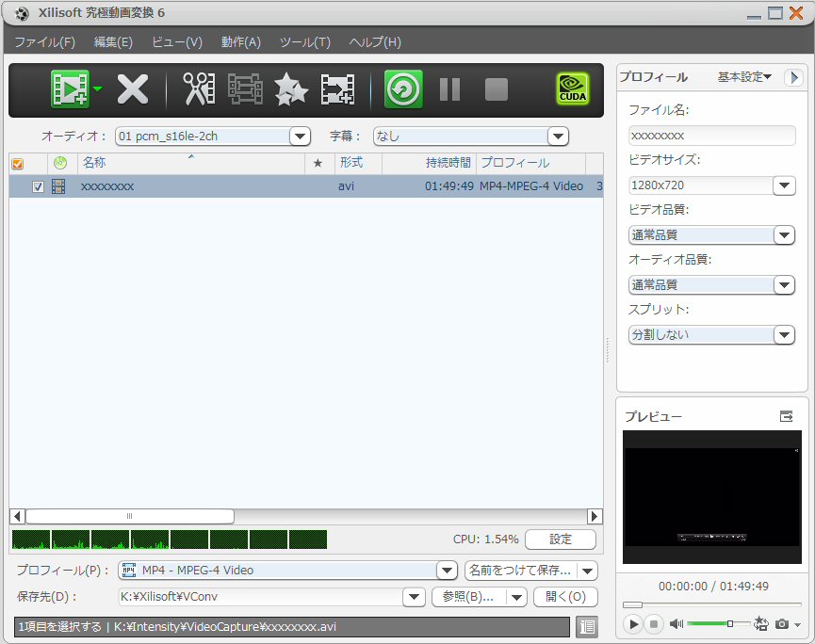815x644 pixels.
Task: Open the snapshot options dropdown arrow
Action: click(x=797, y=624)
